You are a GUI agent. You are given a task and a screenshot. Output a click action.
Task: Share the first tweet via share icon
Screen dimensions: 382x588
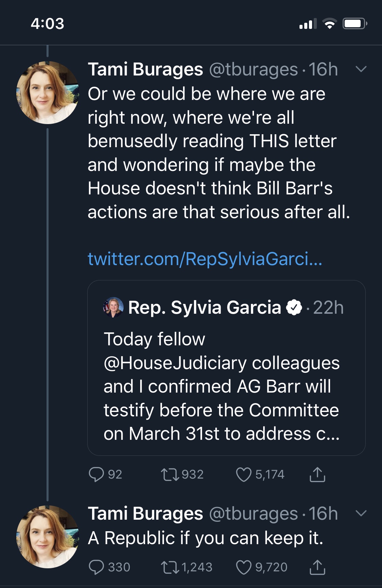coord(317,474)
